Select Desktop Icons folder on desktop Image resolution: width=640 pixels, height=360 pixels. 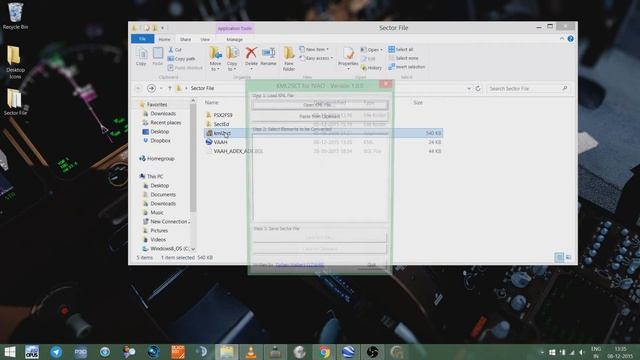(15, 62)
